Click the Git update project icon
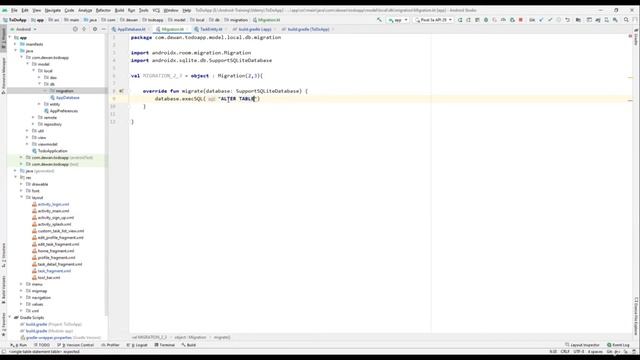 coord(541,20)
